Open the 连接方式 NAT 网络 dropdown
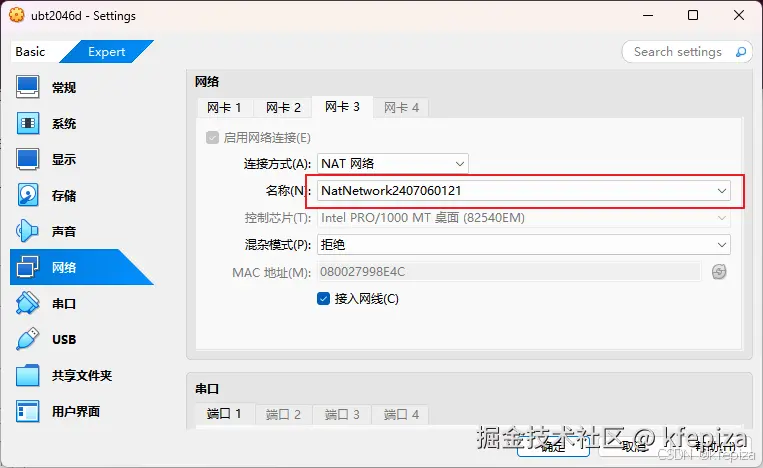 click(393, 163)
